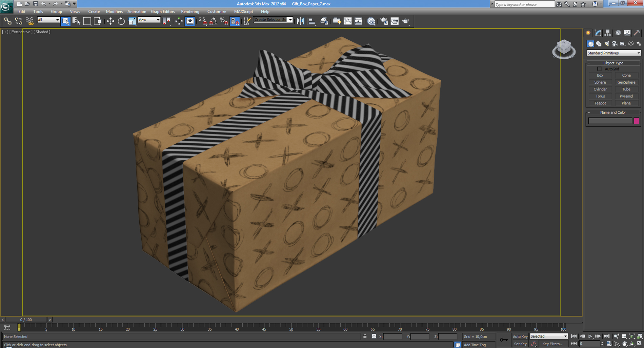Open the MAXScript menu
Screen dimensions: 644x348
[243, 11]
